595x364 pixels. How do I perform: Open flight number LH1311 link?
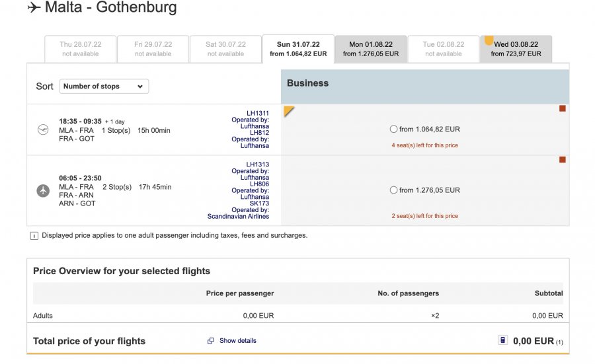coord(257,113)
